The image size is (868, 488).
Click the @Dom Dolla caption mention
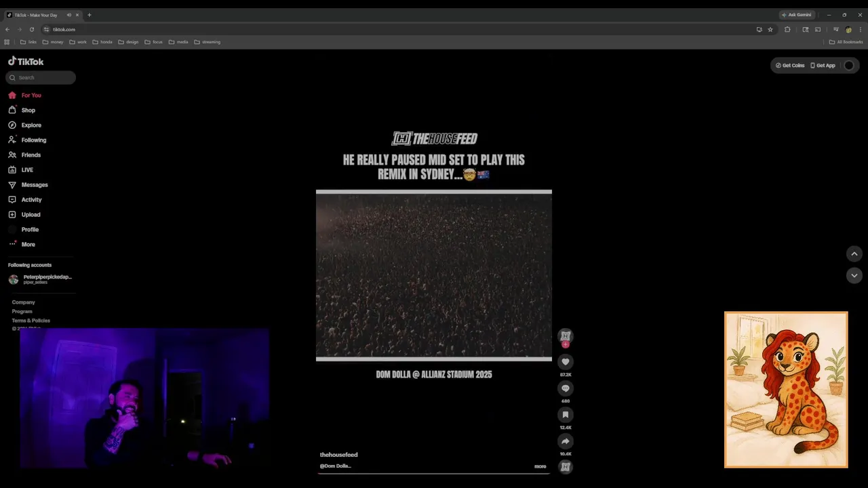click(335, 466)
